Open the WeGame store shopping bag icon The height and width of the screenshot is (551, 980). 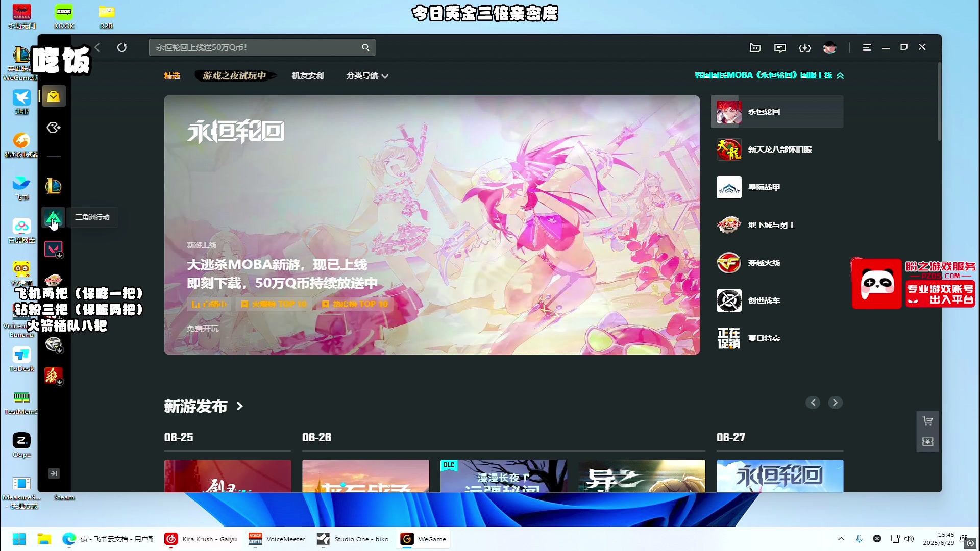[x=54, y=96]
